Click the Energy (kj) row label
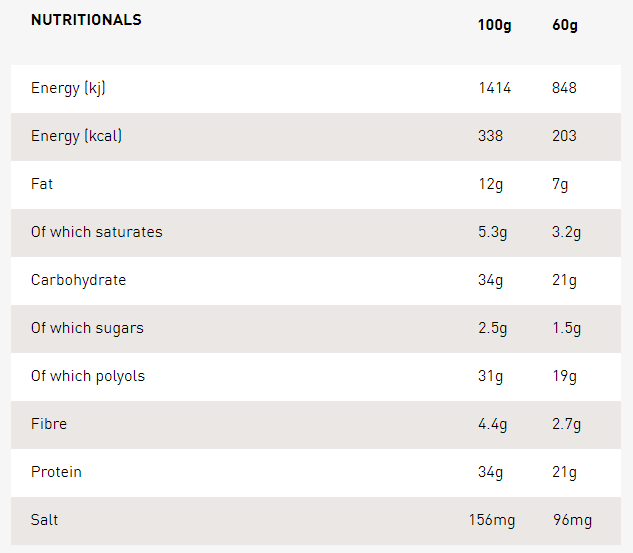 click(68, 88)
